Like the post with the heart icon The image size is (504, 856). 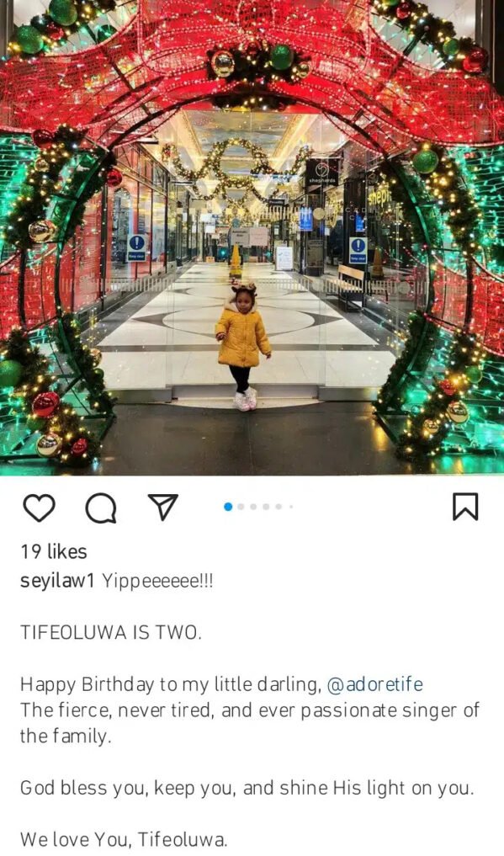[x=40, y=508]
